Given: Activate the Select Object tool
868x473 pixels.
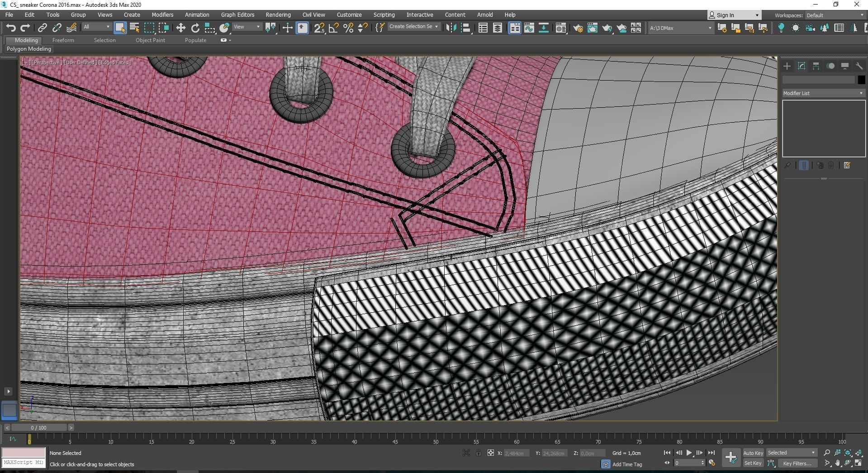Looking at the screenshot, I should 120,28.
